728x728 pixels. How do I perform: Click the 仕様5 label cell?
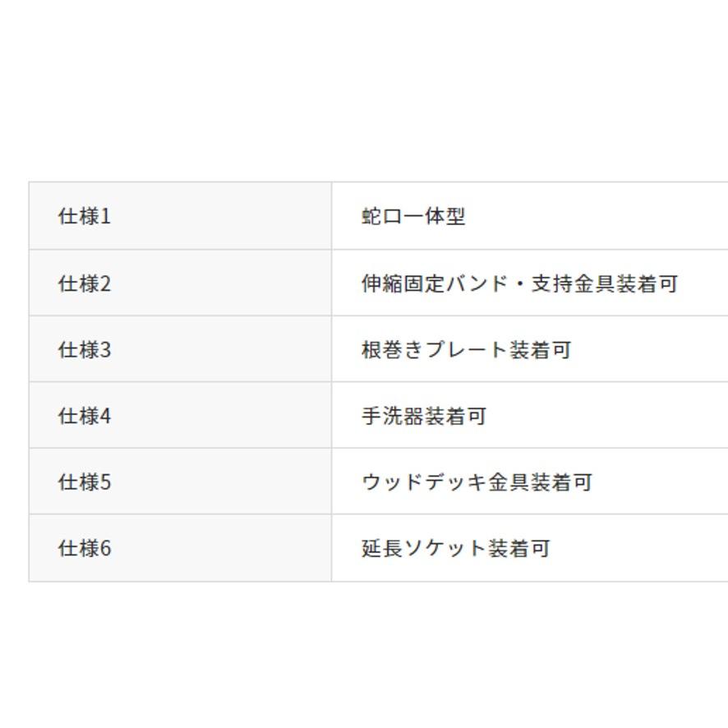[84, 482]
